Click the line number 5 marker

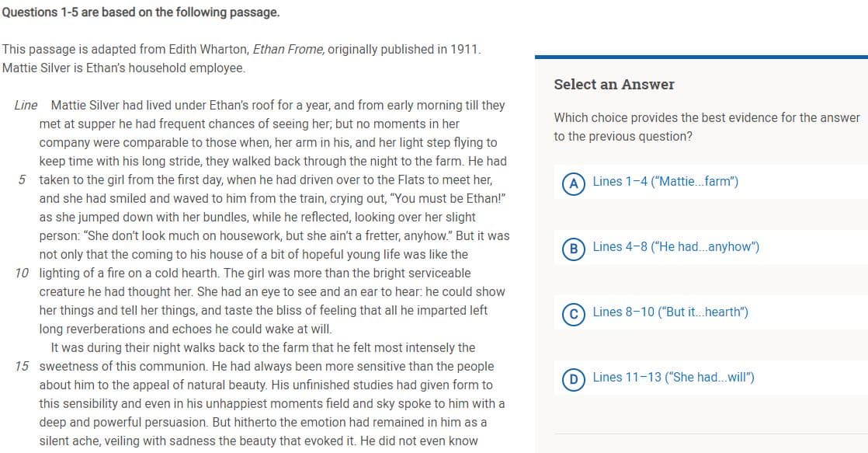click(x=23, y=180)
